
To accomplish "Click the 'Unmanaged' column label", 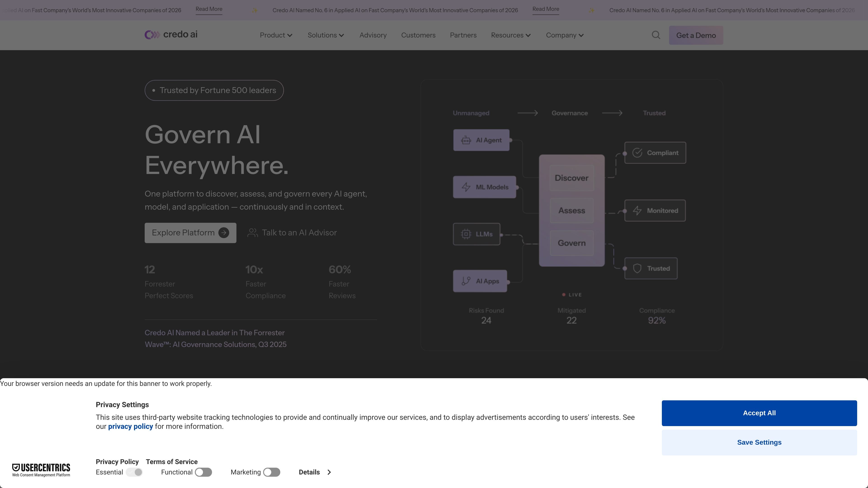I will coord(471,113).
